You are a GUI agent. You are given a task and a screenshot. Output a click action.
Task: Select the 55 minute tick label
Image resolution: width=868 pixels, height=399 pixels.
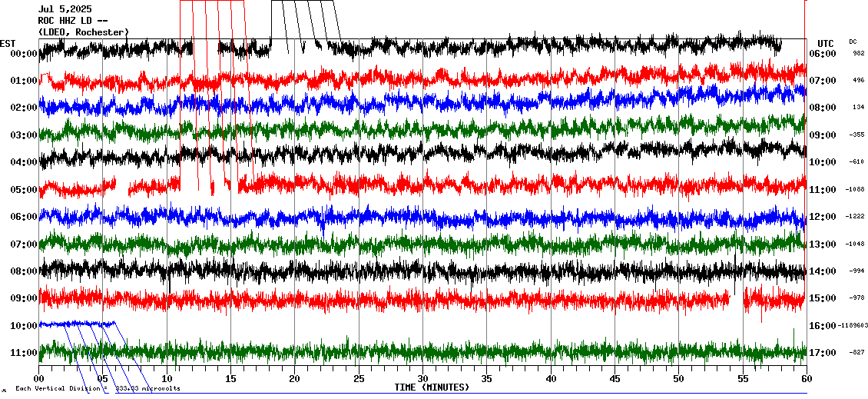pyautogui.click(x=742, y=379)
